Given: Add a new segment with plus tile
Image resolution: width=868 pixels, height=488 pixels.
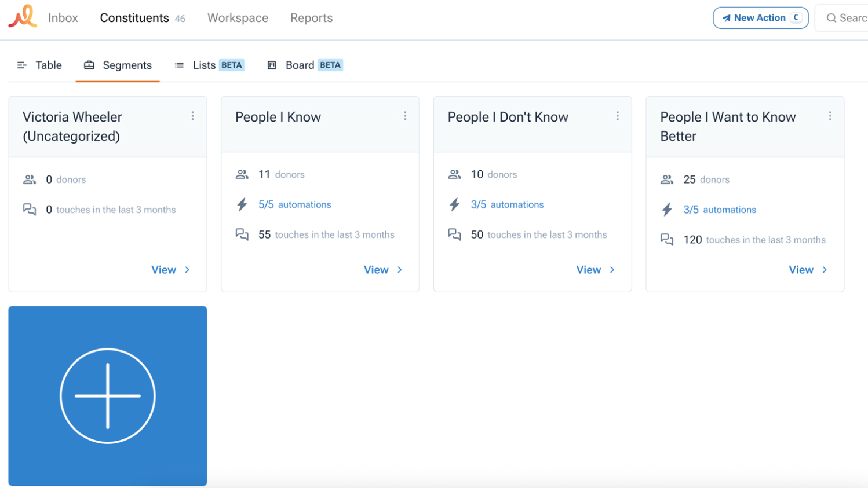Looking at the screenshot, I should [108, 396].
